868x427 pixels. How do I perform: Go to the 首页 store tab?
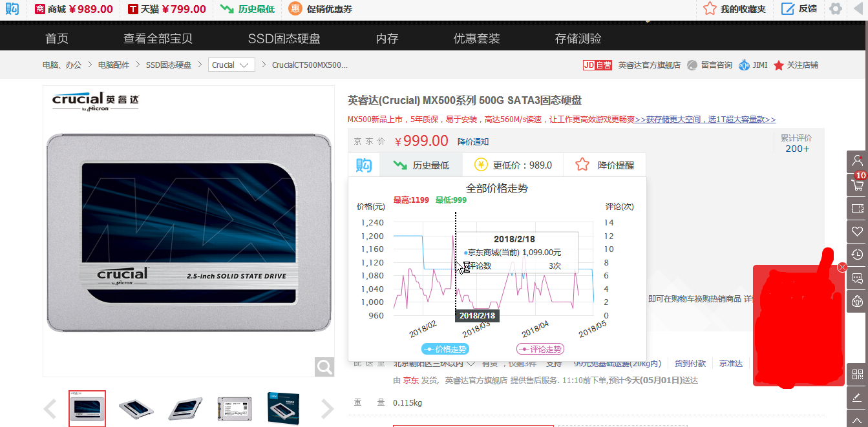click(x=57, y=39)
